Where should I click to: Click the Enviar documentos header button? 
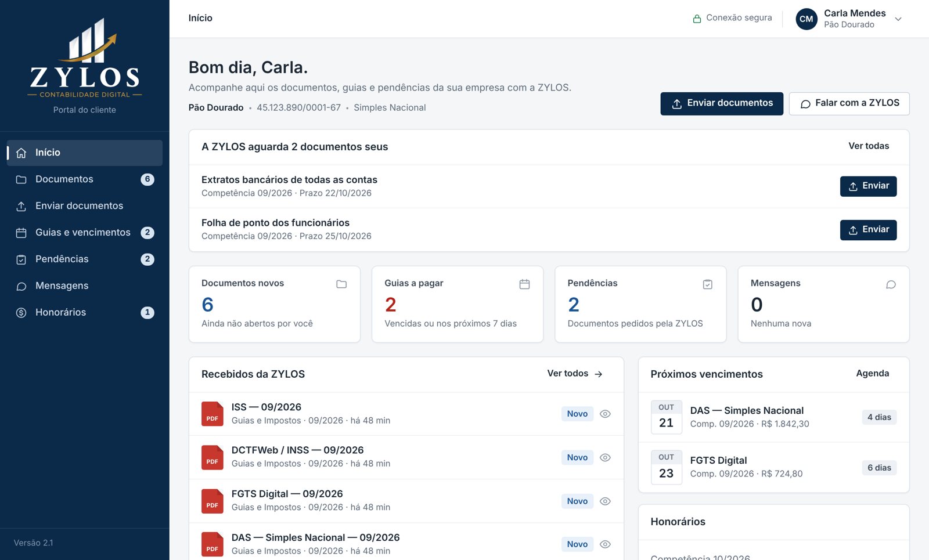click(x=722, y=104)
